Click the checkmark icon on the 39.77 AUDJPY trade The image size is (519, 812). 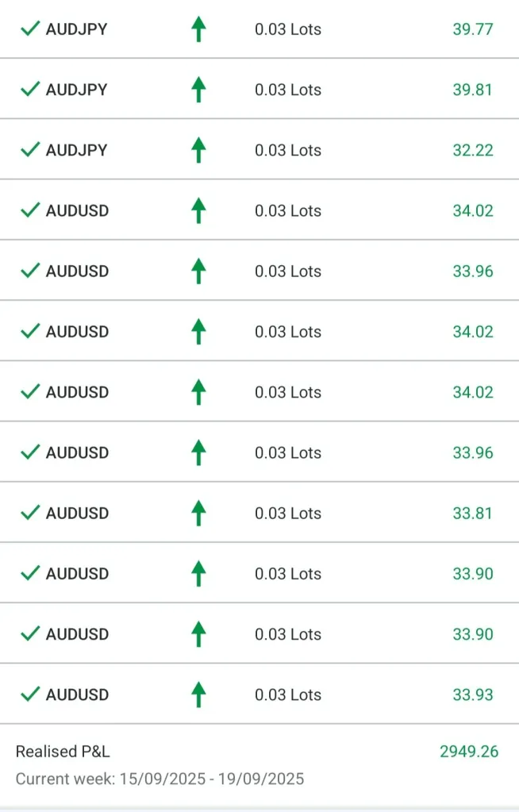coord(30,29)
